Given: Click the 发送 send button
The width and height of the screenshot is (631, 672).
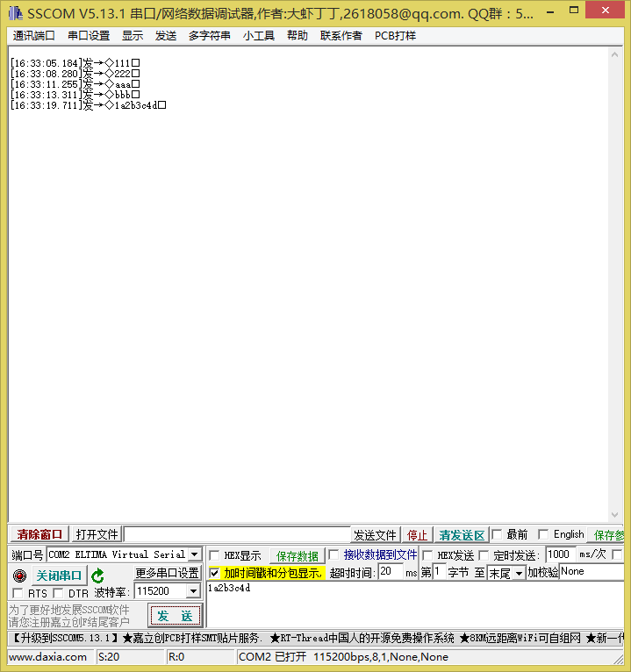Looking at the screenshot, I should [x=175, y=616].
